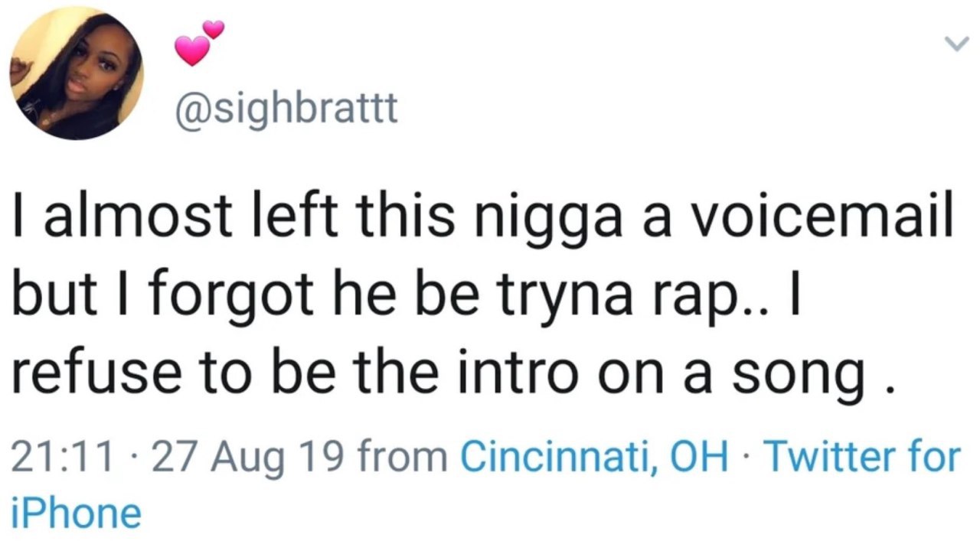Image resolution: width=980 pixels, height=541 pixels.
Task: Click the word "from" before location
Action: (x=403, y=458)
